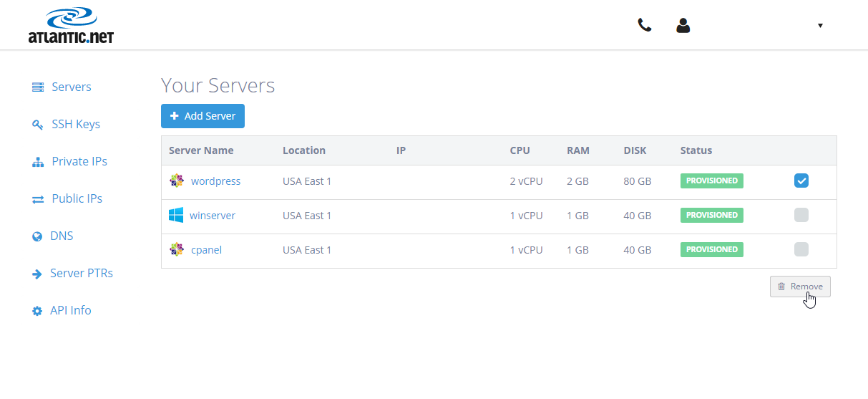The width and height of the screenshot is (868, 399).
Task: Click USA East 1 in wordpress row
Action: 307,181
